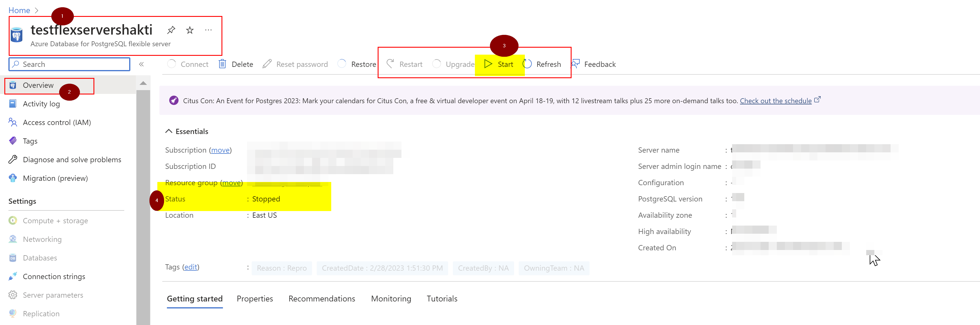
Task: Open the Tags sidebar item
Action: coord(30,141)
